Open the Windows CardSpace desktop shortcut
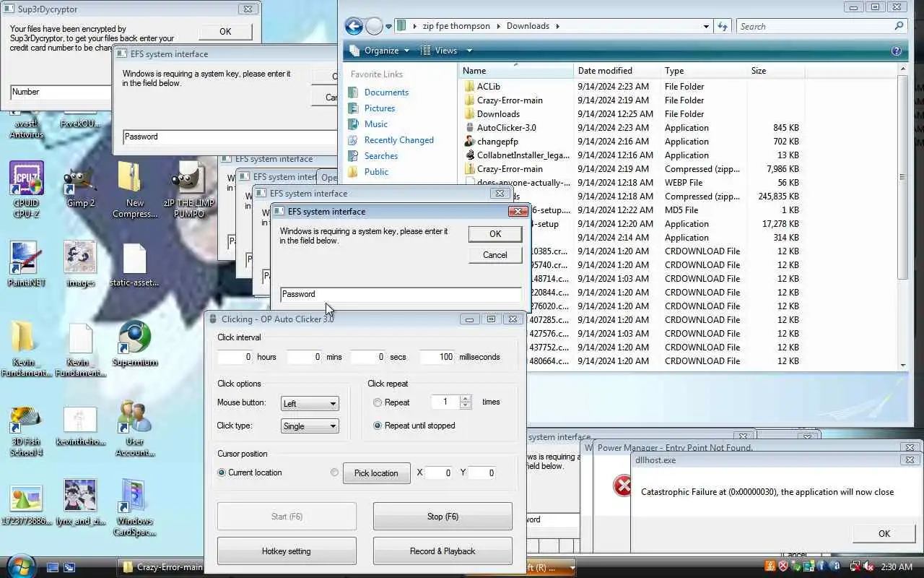 click(x=134, y=508)
